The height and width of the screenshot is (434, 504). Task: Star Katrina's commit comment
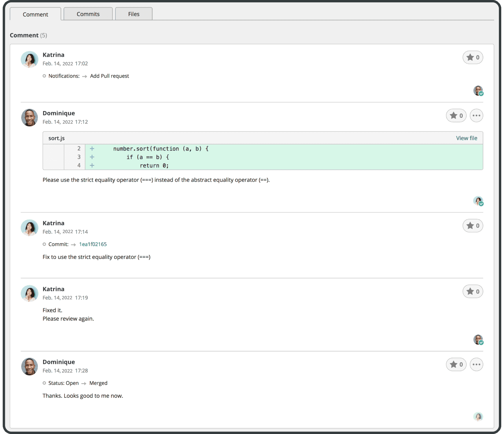tap(473, 225)
